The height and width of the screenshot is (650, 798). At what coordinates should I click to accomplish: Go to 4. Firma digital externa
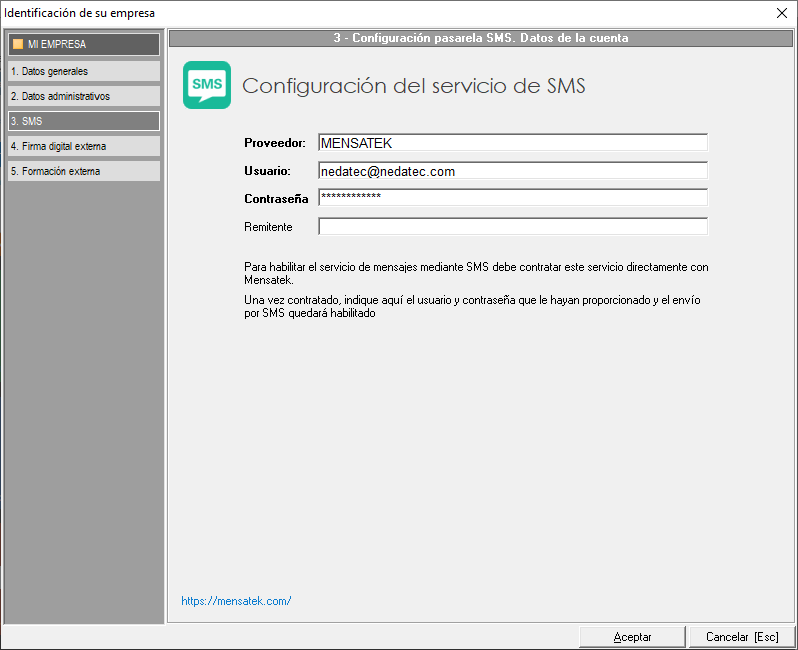(82, 146)
